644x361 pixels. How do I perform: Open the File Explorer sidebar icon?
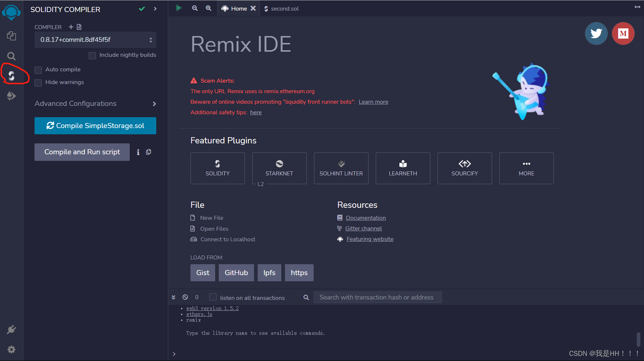tap(11, 36)
